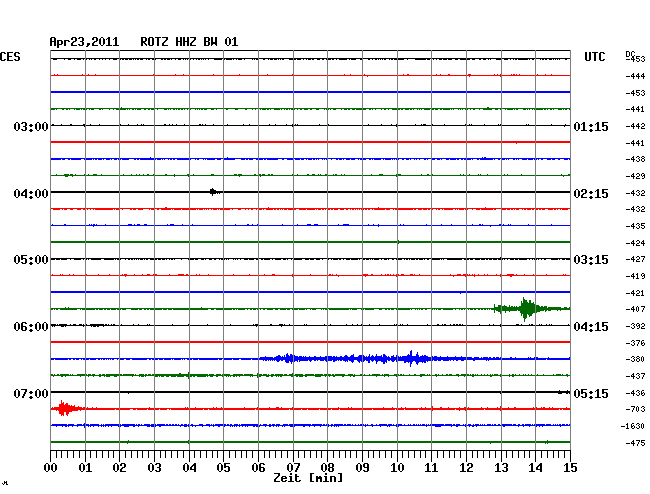The height and width of the screenshot is (494, 650).
Task: Select the 02:15 UTC time label
Action: 591,194
